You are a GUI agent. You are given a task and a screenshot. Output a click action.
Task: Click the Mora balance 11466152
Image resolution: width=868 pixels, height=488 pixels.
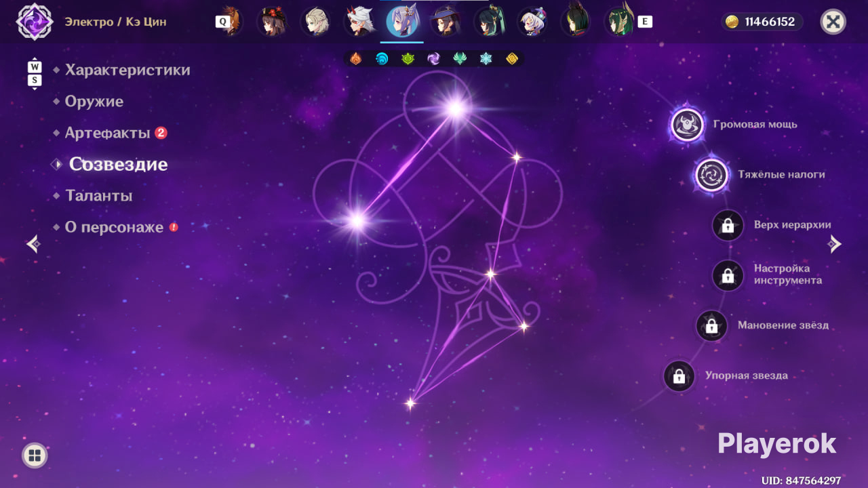pyautogui.click(x=762, y=22)
